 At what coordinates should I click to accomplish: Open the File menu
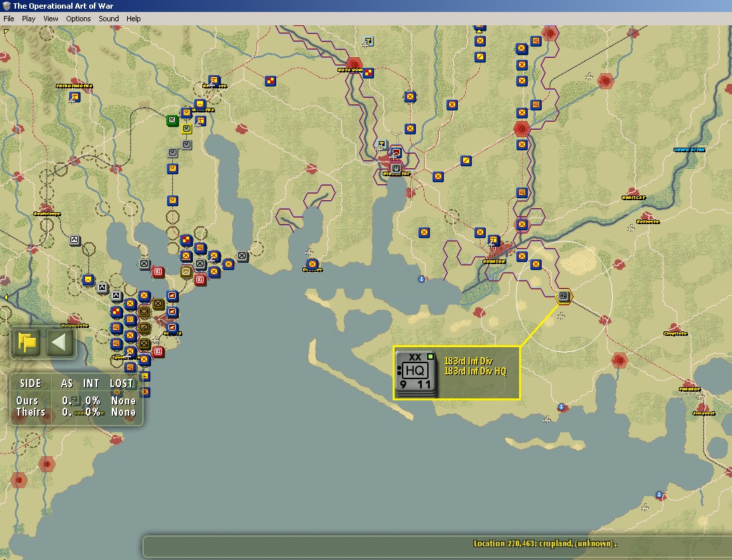pyautogui.click(x=9, y=19)
